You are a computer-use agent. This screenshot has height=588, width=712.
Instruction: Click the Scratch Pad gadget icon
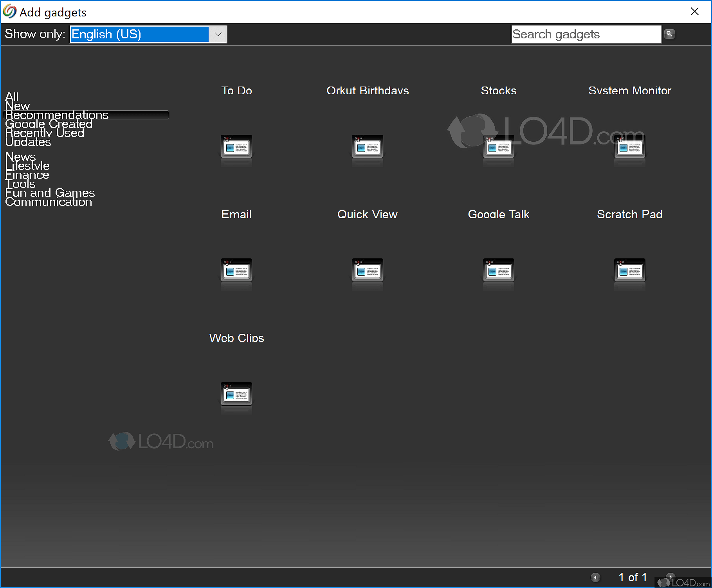coord(630,270)
